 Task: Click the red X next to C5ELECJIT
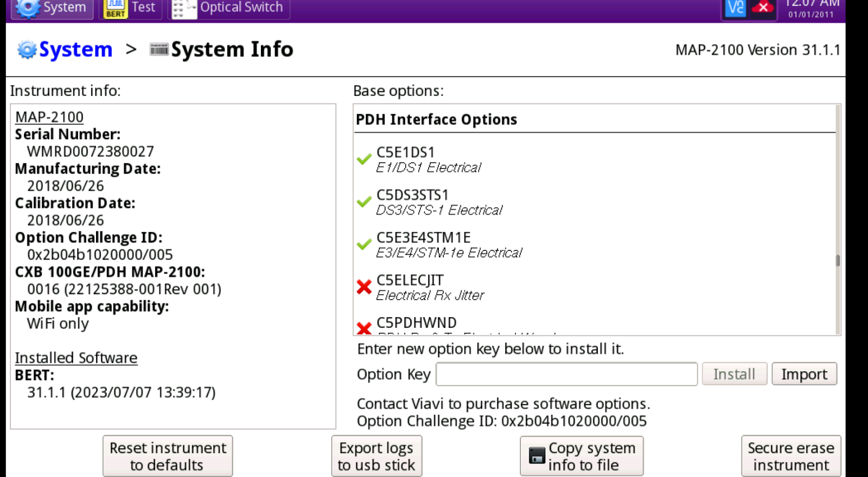364,287
